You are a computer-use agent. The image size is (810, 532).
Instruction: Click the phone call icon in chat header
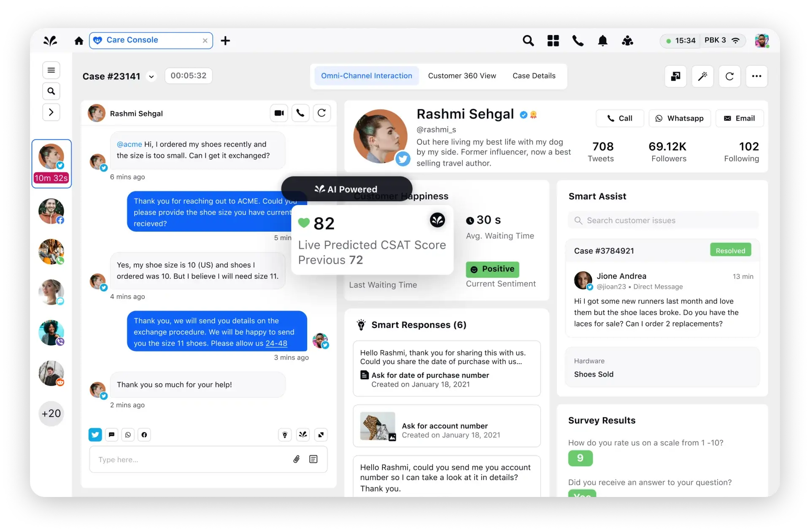pyautogui.click(x=300, y=113)
